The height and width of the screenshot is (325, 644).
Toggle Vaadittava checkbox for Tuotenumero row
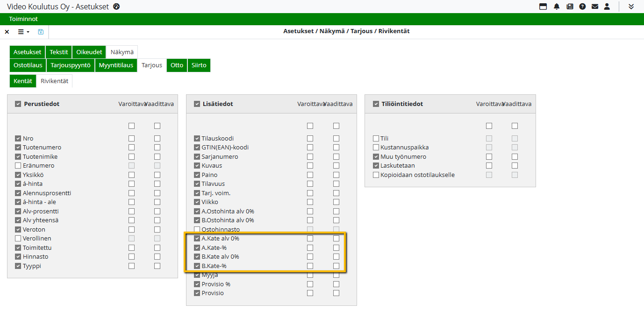click(157, 148)
